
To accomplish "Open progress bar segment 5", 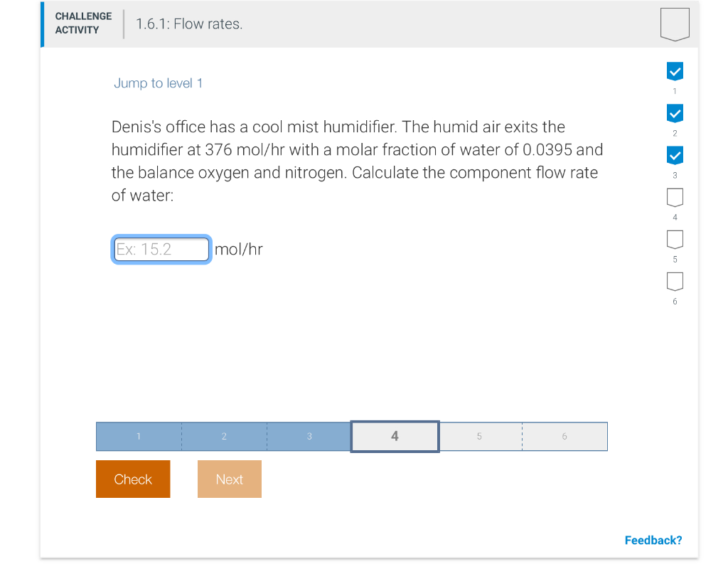I will pyautogui.click(x=480, y=436).
